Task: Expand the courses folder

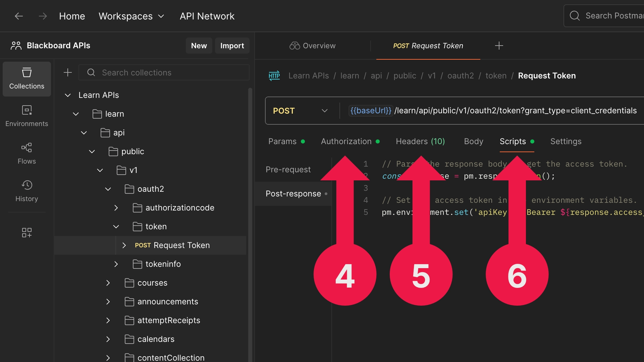Action: pyautogui.click(x=108, y=283)
